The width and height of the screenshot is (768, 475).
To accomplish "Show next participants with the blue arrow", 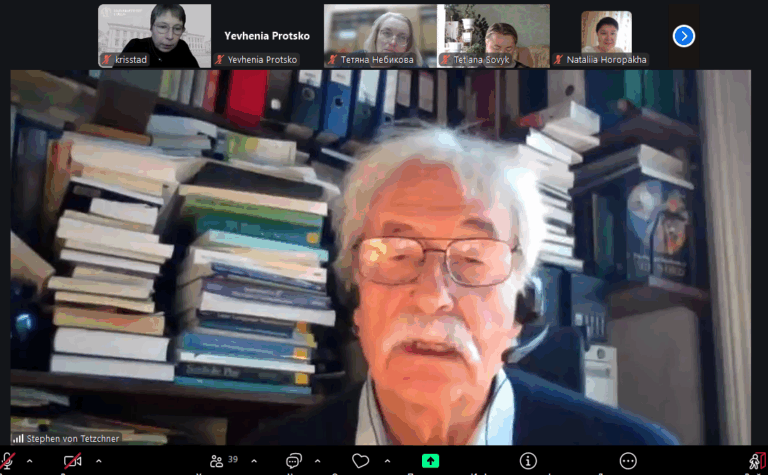I will pyautogui.click(x=684, y=36).
